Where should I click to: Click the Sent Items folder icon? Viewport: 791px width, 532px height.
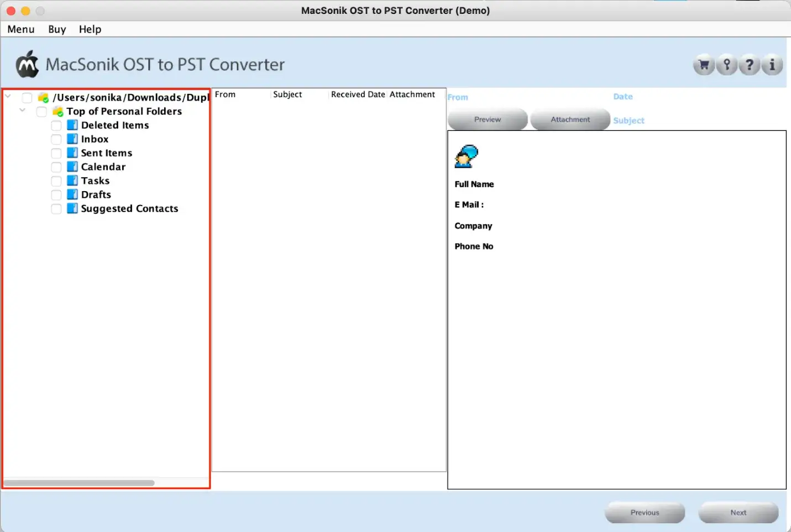coord(72,153)
